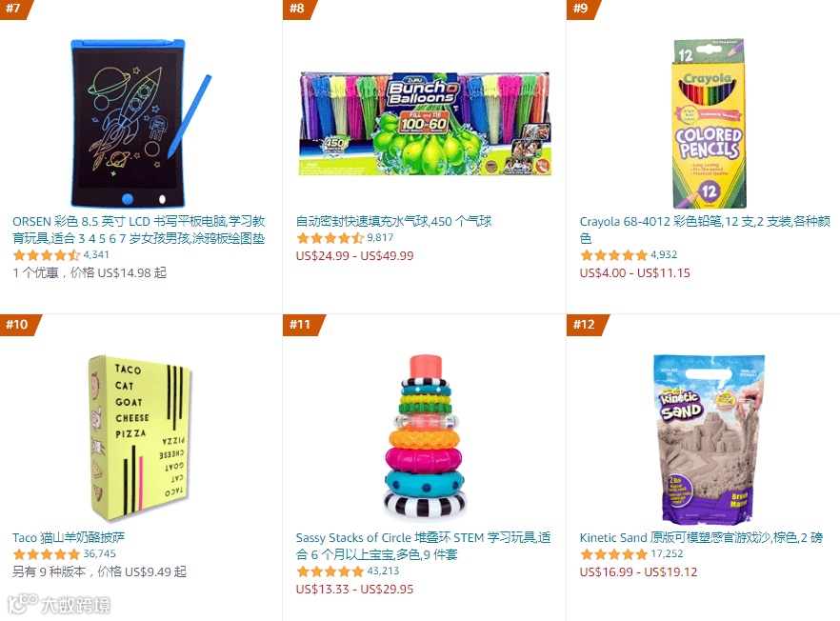Open the Kinetic Sand 原版可模塑 title link
The height and width of the screenshot is (621, 840).
701,537
